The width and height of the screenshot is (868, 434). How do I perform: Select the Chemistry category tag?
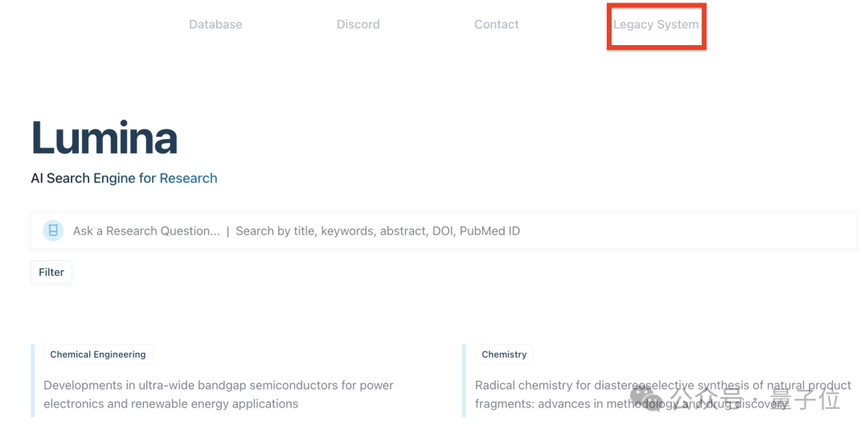click(504, 354)
